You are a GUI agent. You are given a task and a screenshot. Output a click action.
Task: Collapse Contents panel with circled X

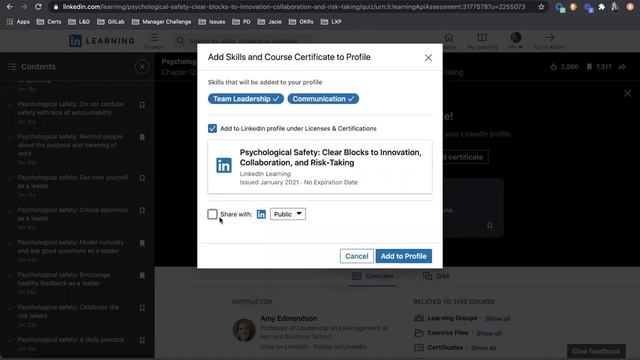point(142,67)
